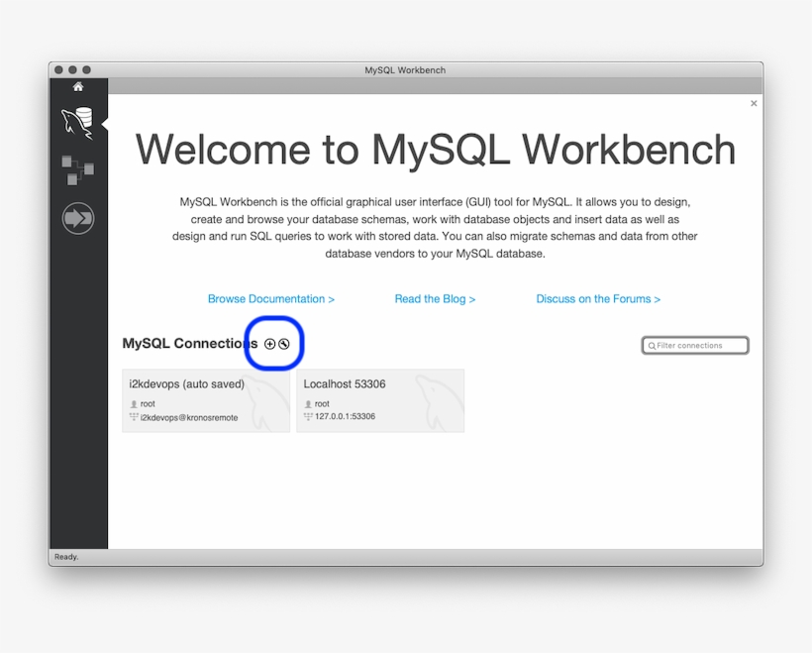Image resolution: width=812 pixels, height=653 pixels.
Task: Open the i2kdevops (auto saved) connection
Action: [205, 400]
